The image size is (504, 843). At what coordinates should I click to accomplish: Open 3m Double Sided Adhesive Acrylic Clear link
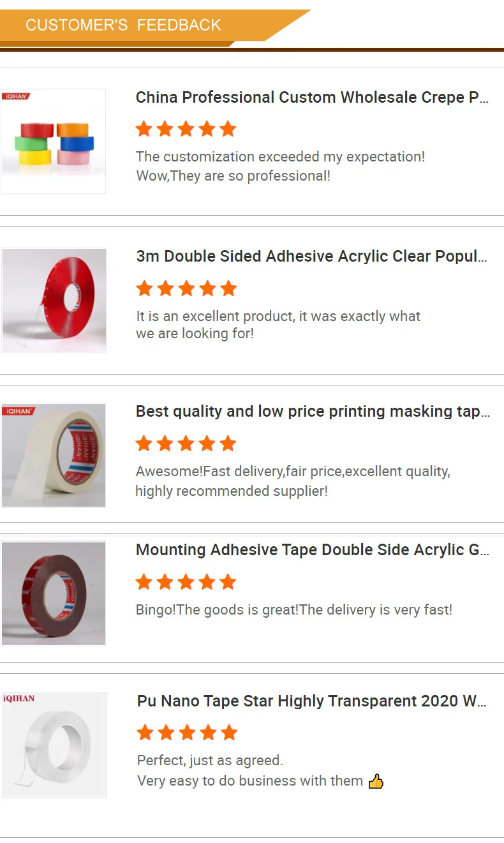[311, 257]
